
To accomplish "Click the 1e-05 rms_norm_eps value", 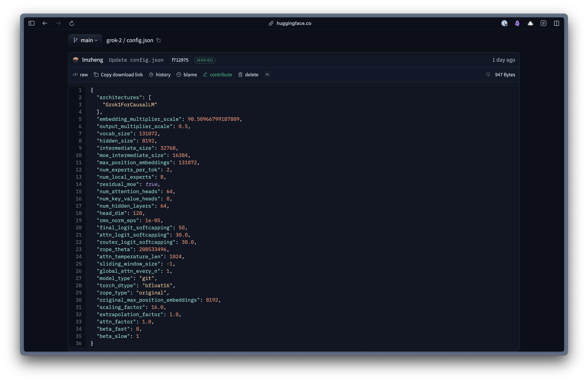I will click(153, 220).
